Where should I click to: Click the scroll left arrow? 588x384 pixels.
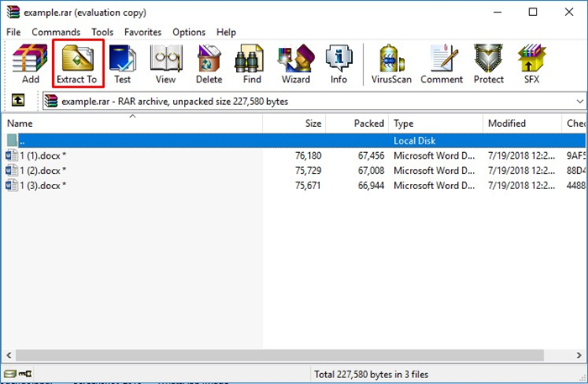8,355
